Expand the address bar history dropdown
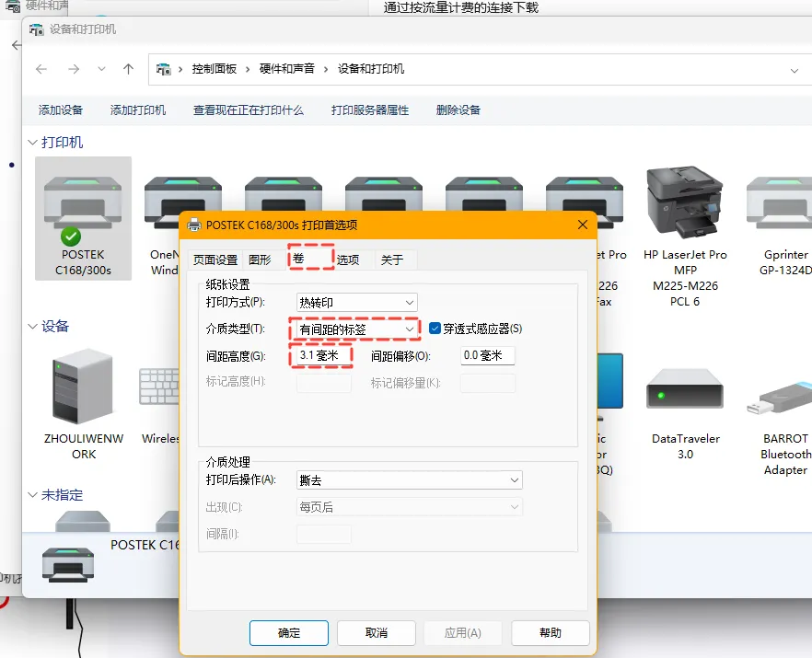This screenshot has height=658, width=812. [x=794, y=71]
